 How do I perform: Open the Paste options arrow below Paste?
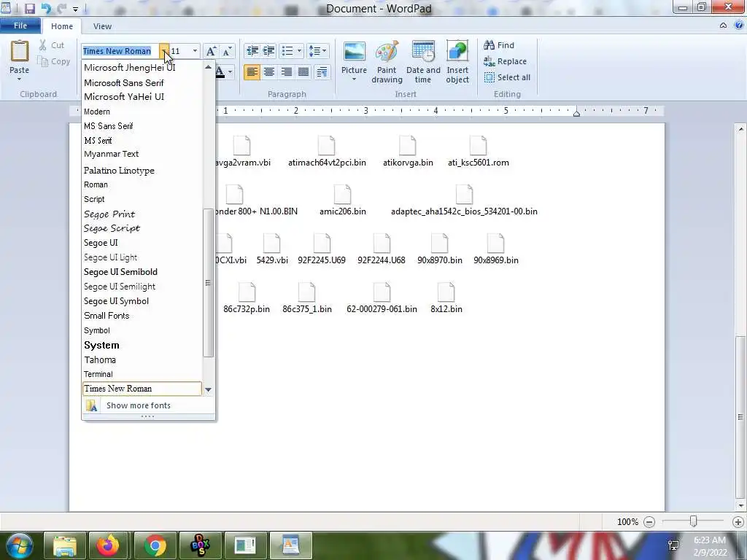[x=20, y=79]
